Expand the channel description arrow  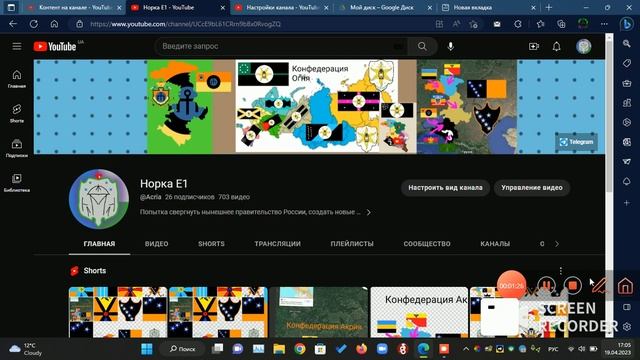pyautogui.click(x=369, y=212)
